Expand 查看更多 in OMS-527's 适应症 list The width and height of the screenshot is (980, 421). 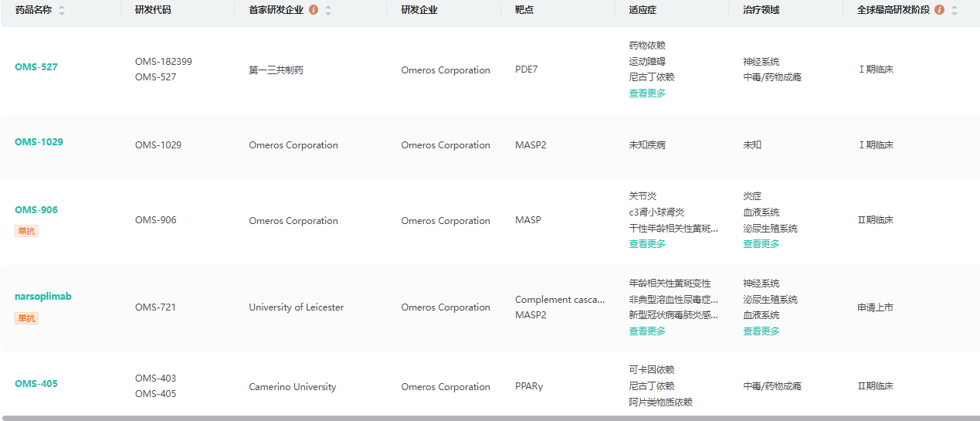pyautogui.click(x=647, y=93)
